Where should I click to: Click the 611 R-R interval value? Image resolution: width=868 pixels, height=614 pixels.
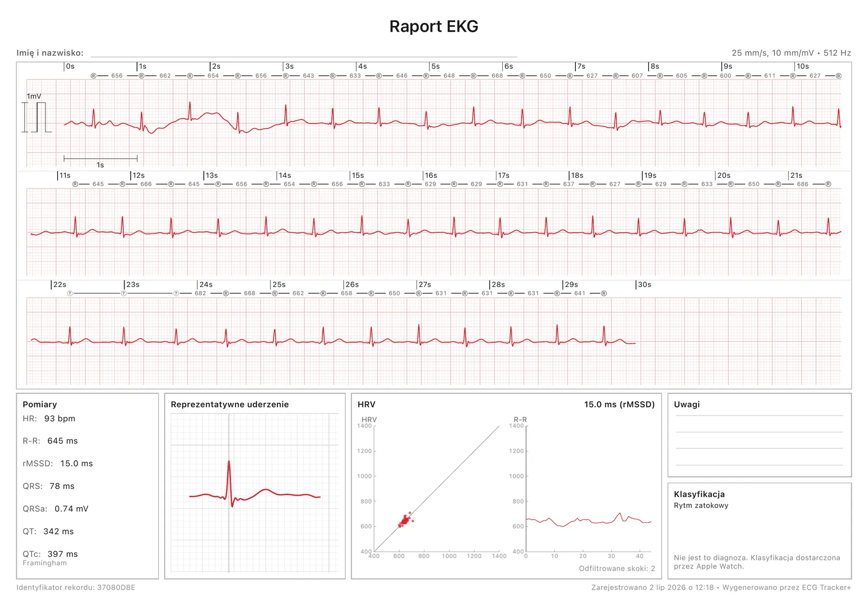(x=770, y=76)
